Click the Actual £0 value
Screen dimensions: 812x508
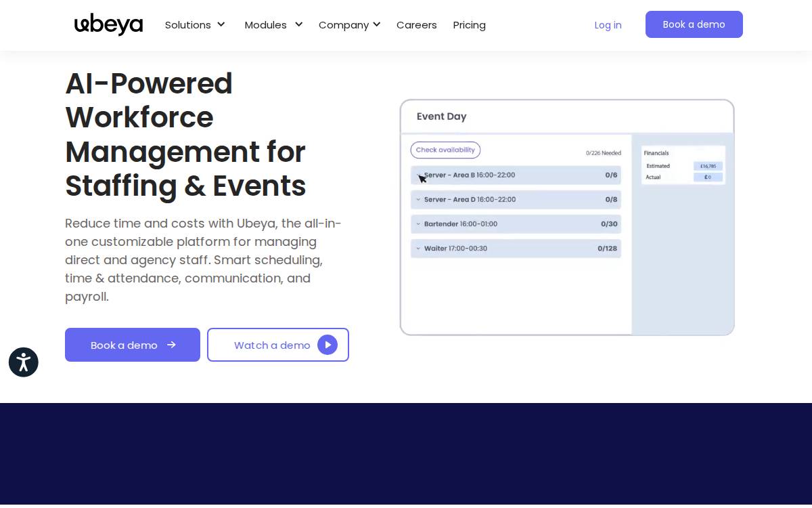(708, 177)
